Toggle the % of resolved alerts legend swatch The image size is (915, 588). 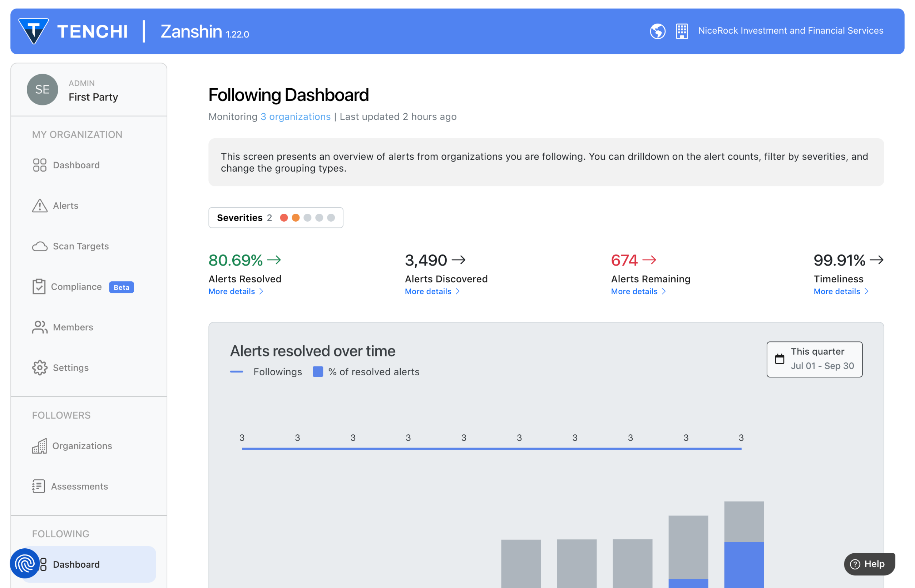(318, 371)
